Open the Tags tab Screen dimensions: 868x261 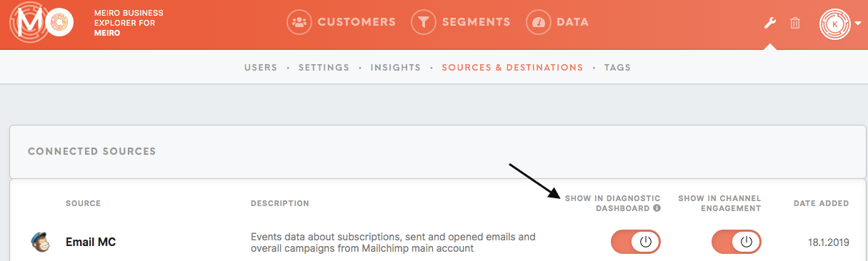tap(617, 68)
